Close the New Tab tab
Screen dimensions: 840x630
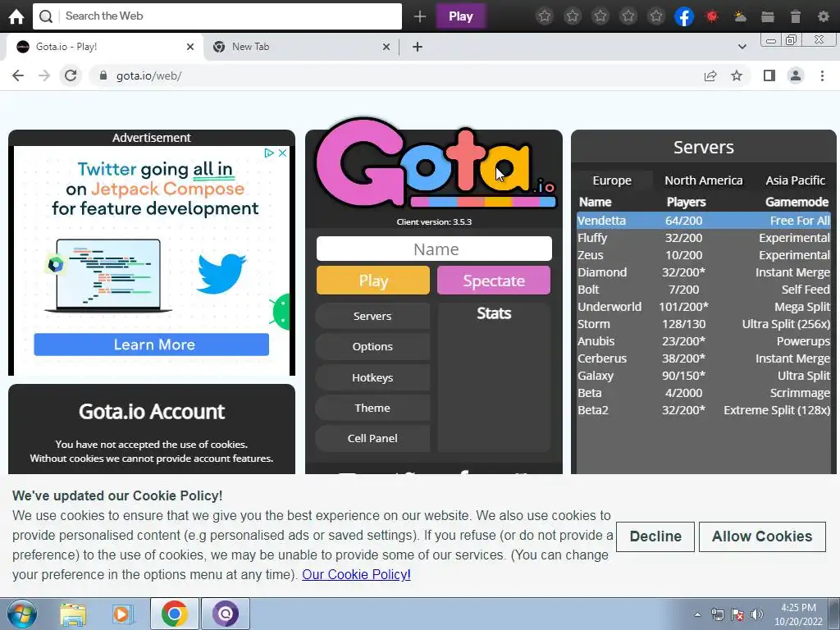[386, 47]
